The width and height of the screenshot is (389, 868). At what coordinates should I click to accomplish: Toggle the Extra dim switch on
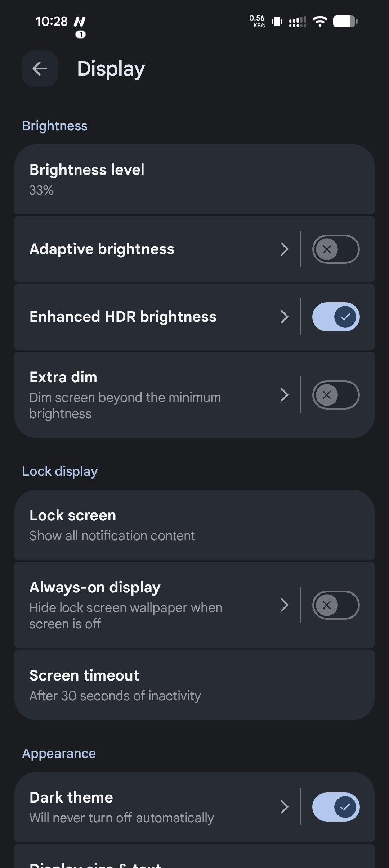pos(336,395)
